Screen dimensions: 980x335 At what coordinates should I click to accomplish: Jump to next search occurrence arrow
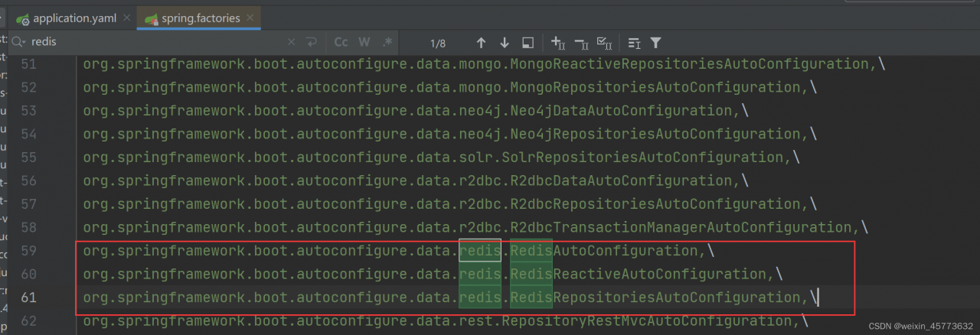pos(505,43)
